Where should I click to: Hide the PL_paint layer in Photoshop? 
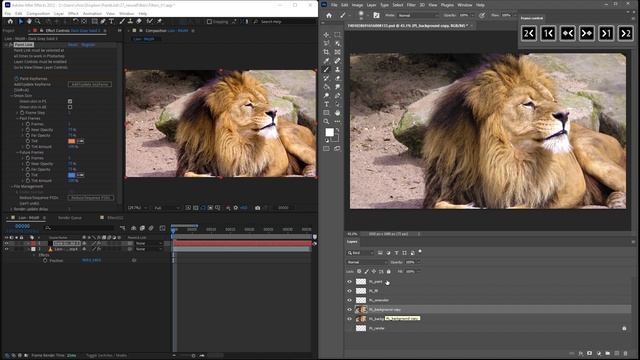click(x=349, y=282)
